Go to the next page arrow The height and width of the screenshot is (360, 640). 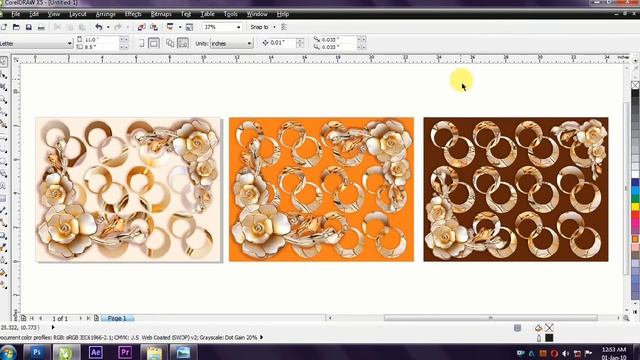tap(80, 318)
